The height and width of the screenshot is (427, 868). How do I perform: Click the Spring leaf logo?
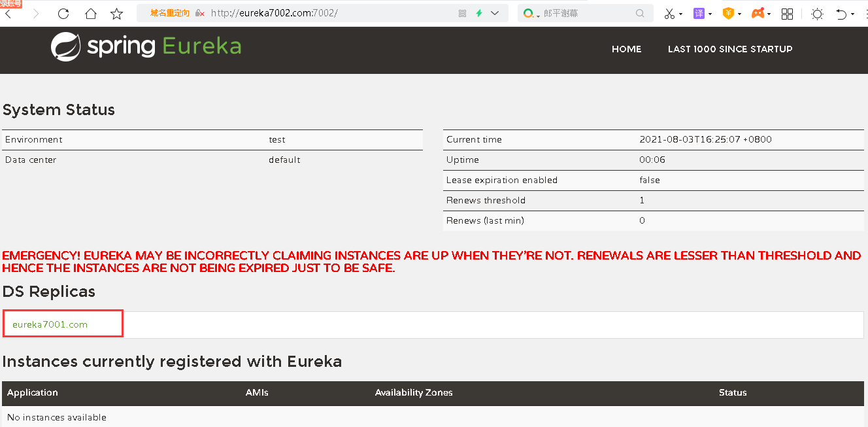click(65, 46)
